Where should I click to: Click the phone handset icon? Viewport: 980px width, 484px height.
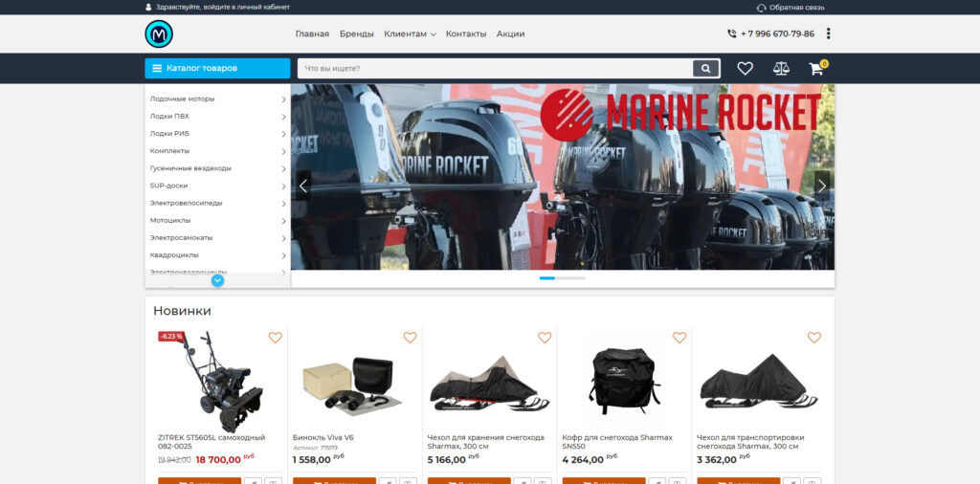(x=732, y=33)
